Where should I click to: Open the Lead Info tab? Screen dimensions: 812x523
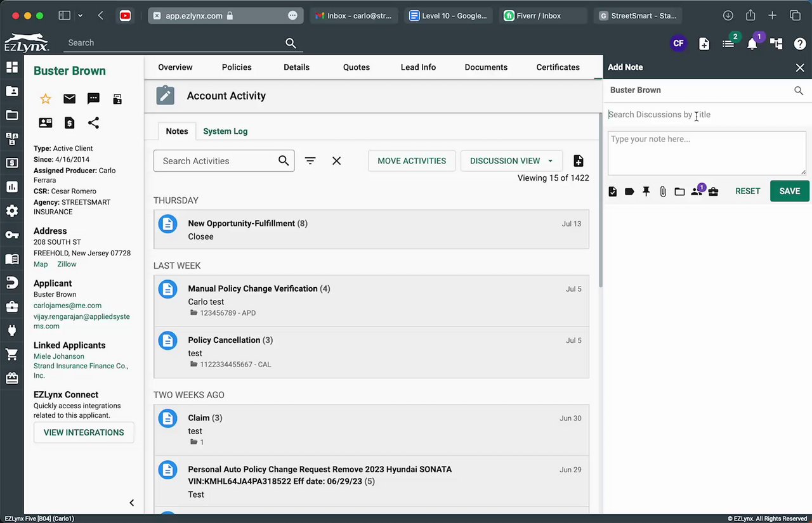418,67
